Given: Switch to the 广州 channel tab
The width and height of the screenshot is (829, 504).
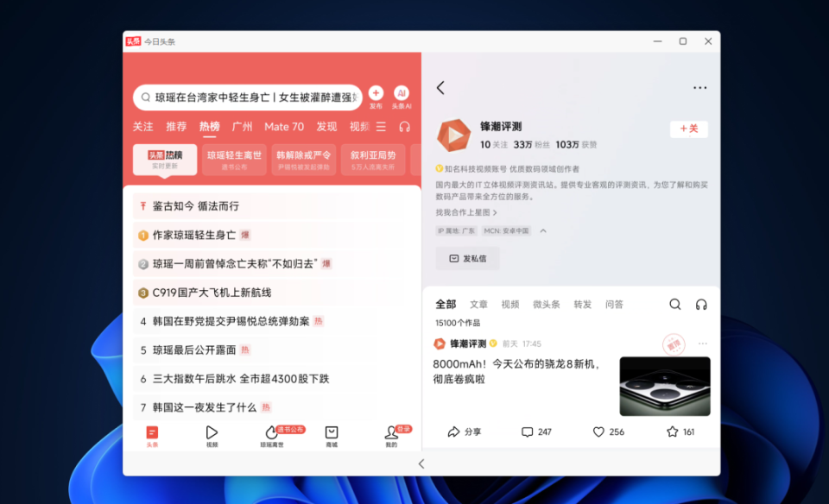Looking at the screenshot, I should (x=242, y=127).
